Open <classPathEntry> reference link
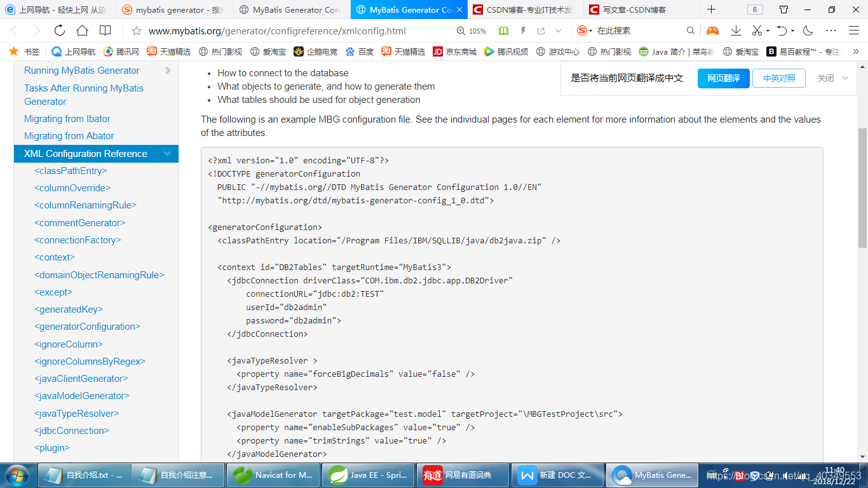Screen dimensions: 868x488 point(71,171)
